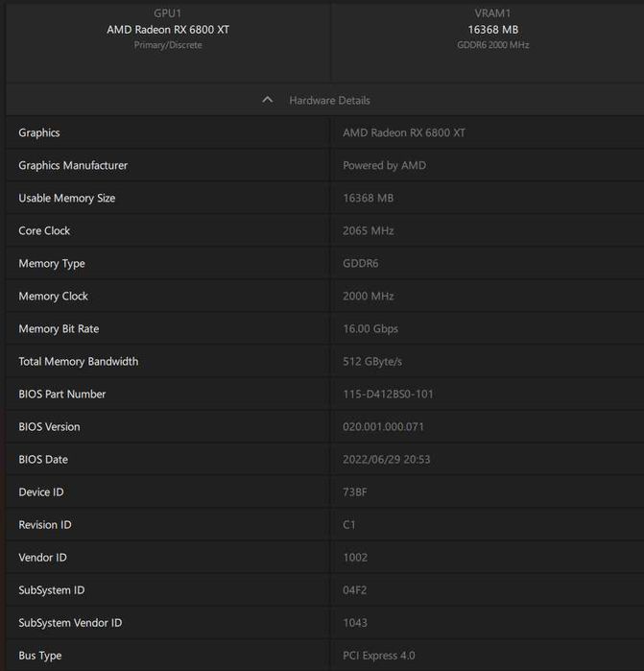Click the Core Clock 2065 MHz value
The height and width of the screenshot is (671, 644).
368,230
